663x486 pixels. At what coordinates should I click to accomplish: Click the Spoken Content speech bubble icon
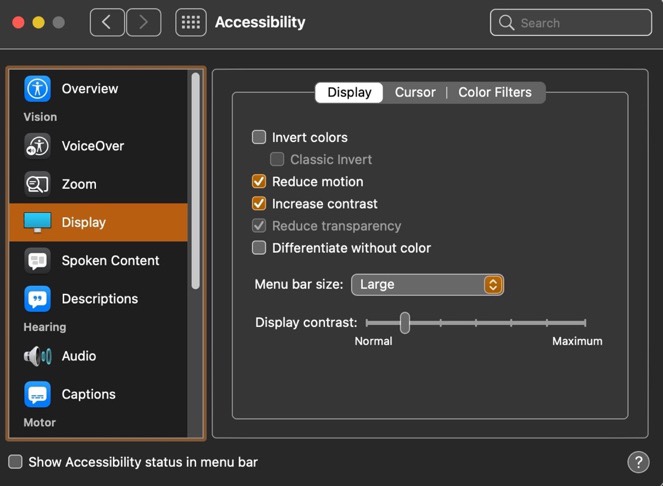pyautogui.click(x=38, y=261)
